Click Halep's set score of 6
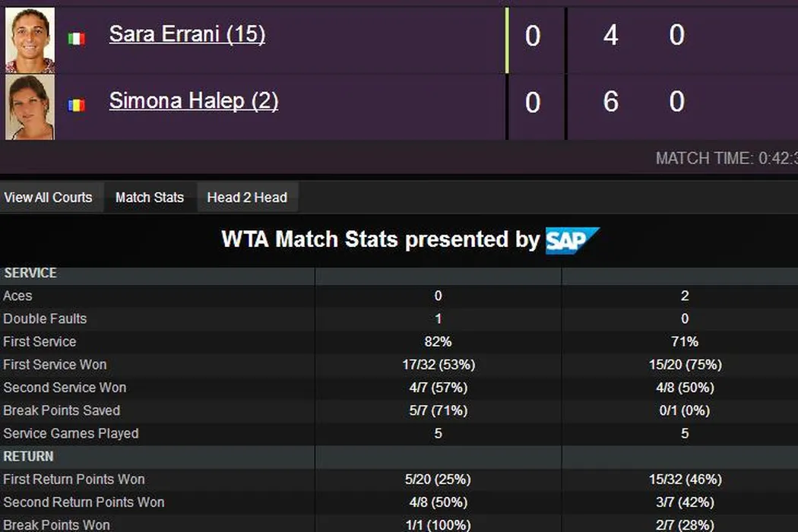 [610, 101]
